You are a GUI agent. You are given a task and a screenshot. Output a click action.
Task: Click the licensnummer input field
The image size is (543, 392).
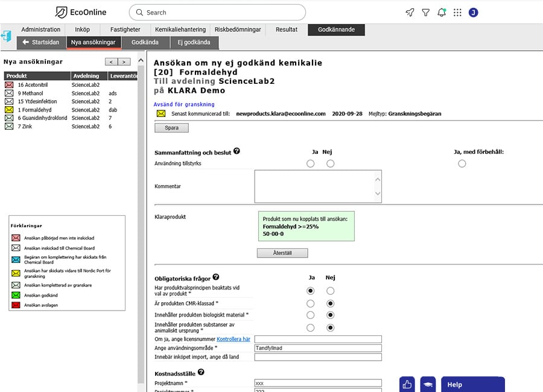(318, 339)
